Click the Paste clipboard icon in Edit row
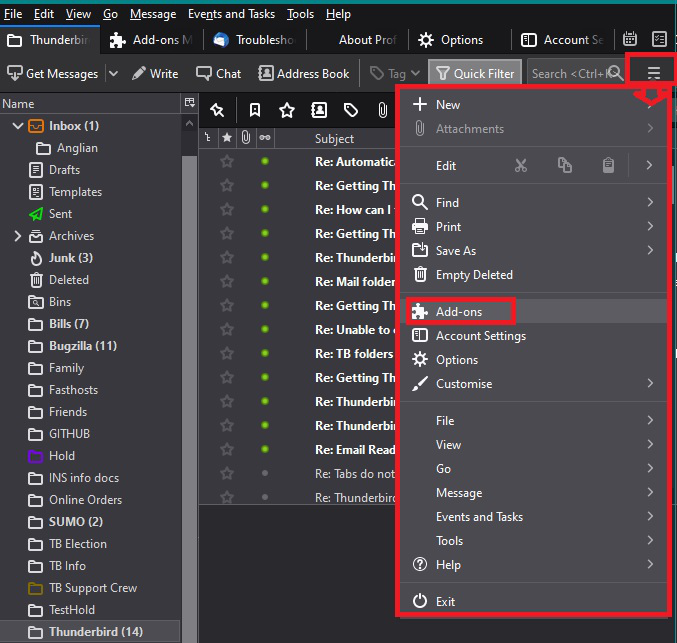 608,166
